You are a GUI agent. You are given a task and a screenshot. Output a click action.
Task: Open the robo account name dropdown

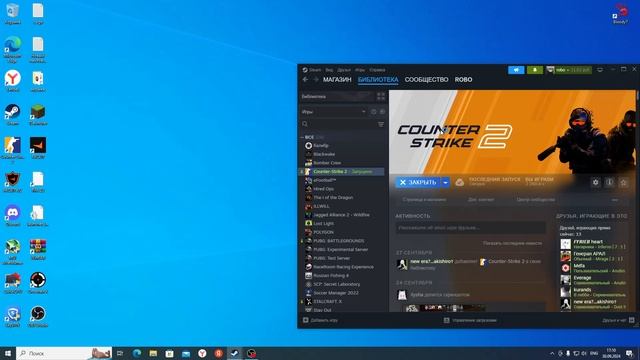click(573, 70)
